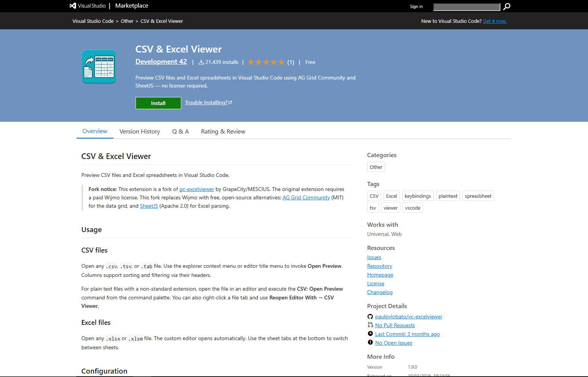The width and height of the screenshot is (588, 377).
Task: Click the open issues alert icon
Action: tap(370, 342)
